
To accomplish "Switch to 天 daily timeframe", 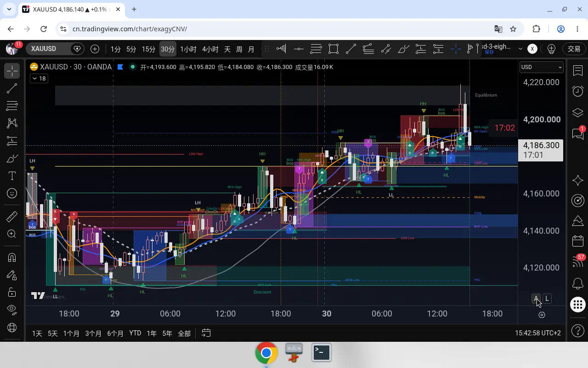I will (x=227, y=49).
